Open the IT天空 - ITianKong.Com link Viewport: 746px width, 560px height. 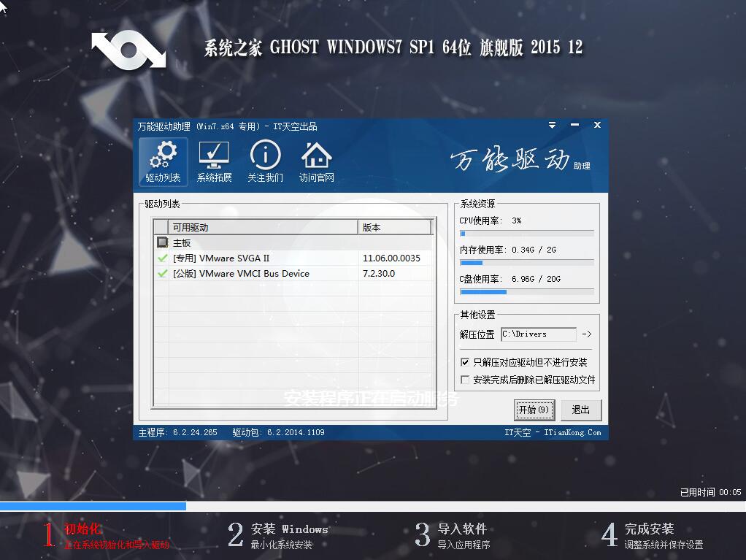click(553, 432)
